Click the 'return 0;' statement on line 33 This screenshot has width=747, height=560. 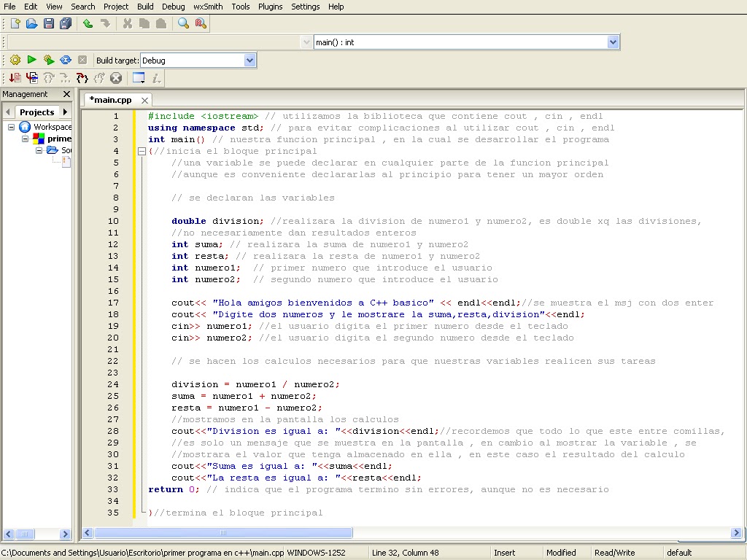[x=174, y=489]
